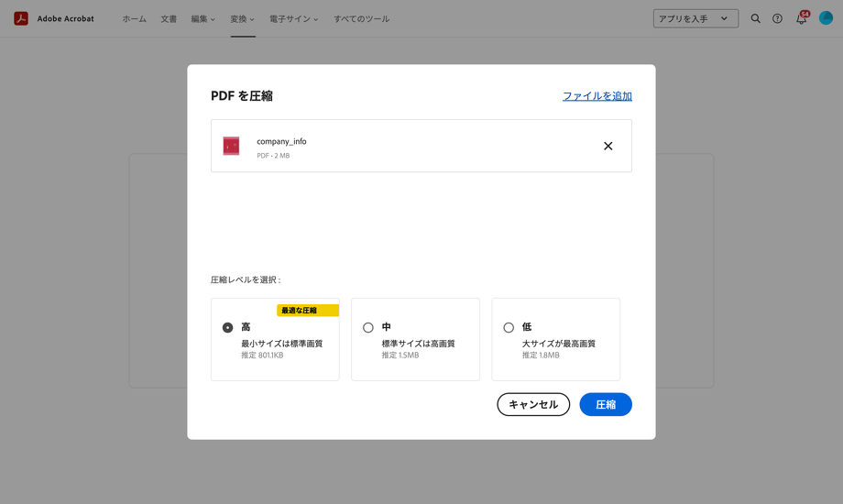Open the user profile avatar
This screenshot has width=843, height=504.
coord(826,18)
